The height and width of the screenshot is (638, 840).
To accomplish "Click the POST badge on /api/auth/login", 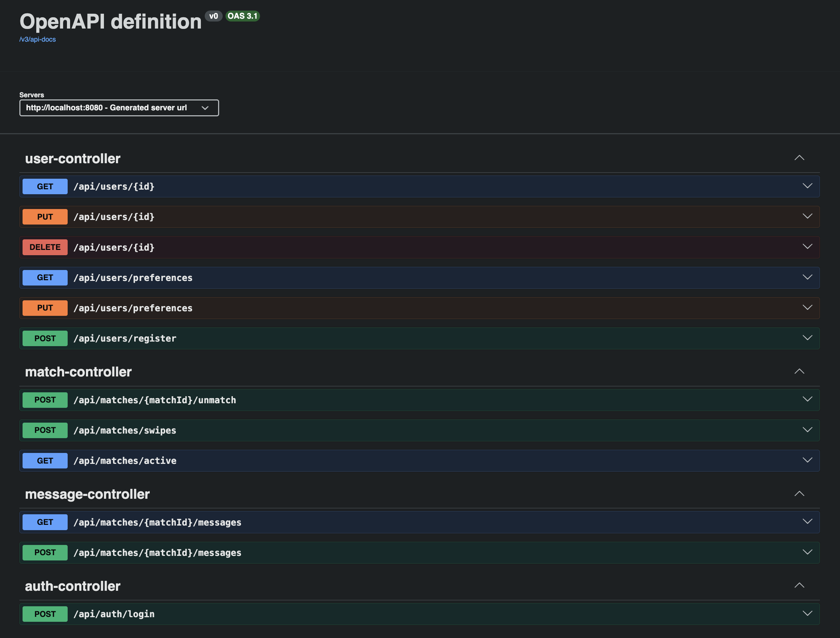I will coord(45,614).
